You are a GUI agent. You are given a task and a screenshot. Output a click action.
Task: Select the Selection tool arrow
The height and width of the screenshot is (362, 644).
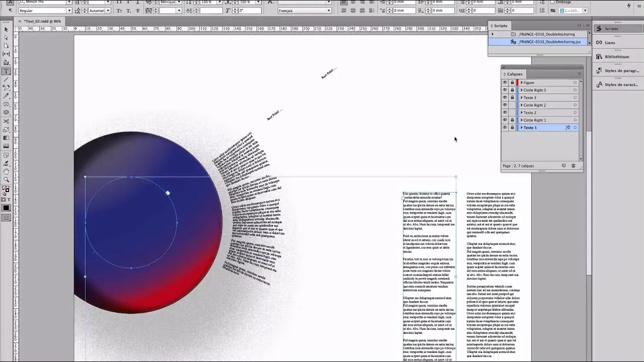[6, 29]
